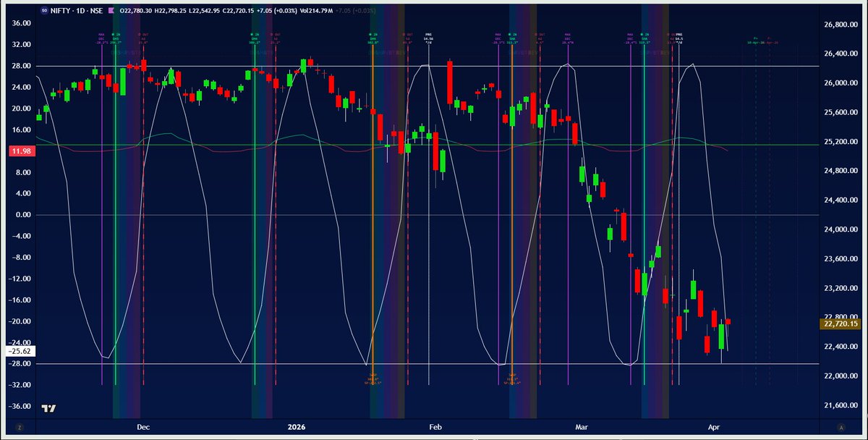Image resolution: width=868 pixels, height=440 pixels.
Task: Click the Mar label on the time axis
Action: coord(581,427)
